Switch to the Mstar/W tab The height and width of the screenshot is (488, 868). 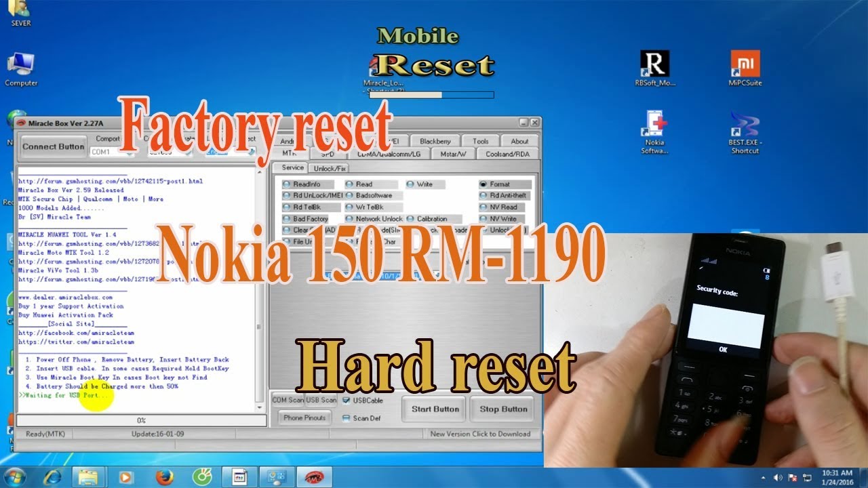(x=453, y=154)
